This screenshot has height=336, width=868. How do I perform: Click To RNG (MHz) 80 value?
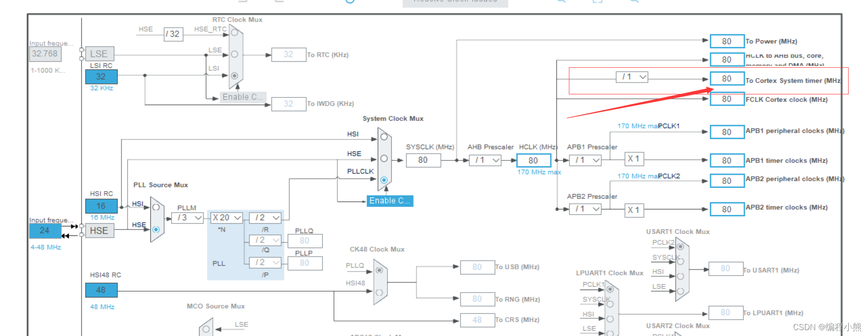[x=477, y=299]
